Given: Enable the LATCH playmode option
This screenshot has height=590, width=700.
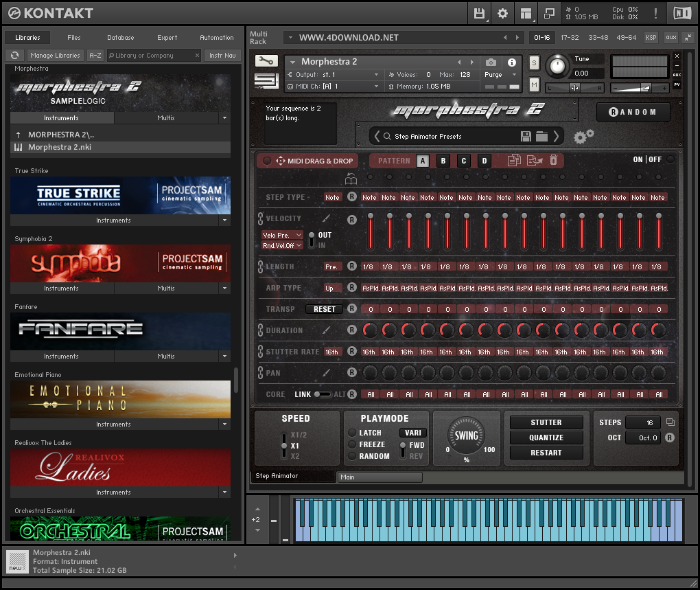Looking at the screenshot, I should click(x=352, y=433).
